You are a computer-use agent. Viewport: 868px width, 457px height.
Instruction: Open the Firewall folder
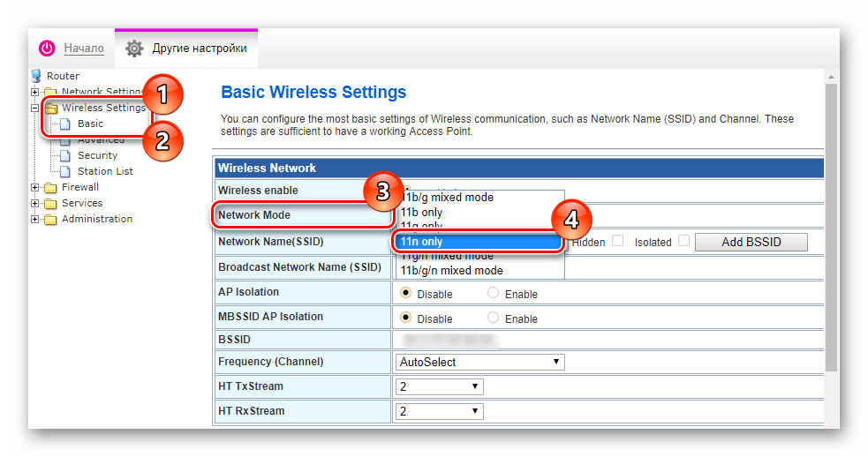(80, 187)
